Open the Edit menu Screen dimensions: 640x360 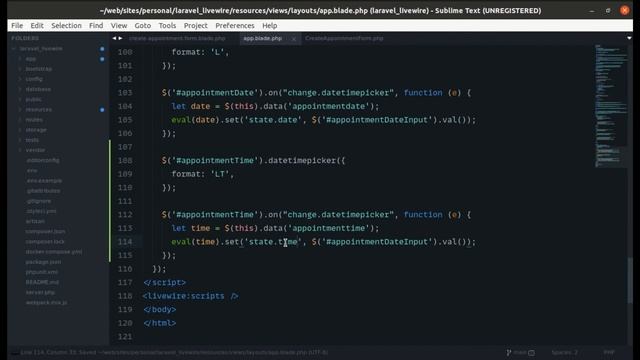coord(37,25)
